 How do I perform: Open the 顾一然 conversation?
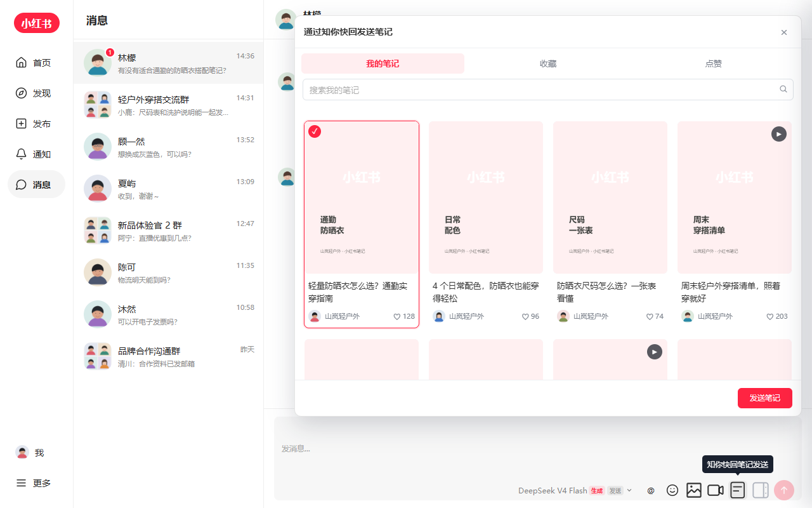(169, 147)
